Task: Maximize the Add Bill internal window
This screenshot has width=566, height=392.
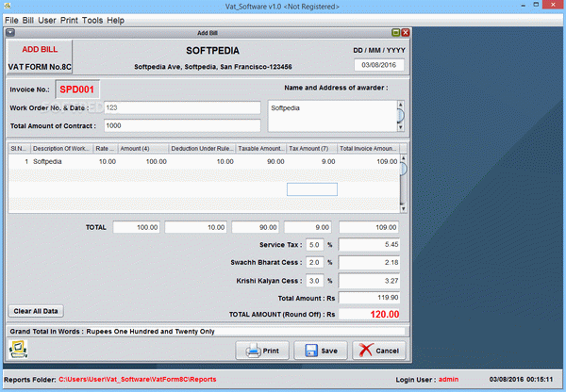Action: [396, 33]
